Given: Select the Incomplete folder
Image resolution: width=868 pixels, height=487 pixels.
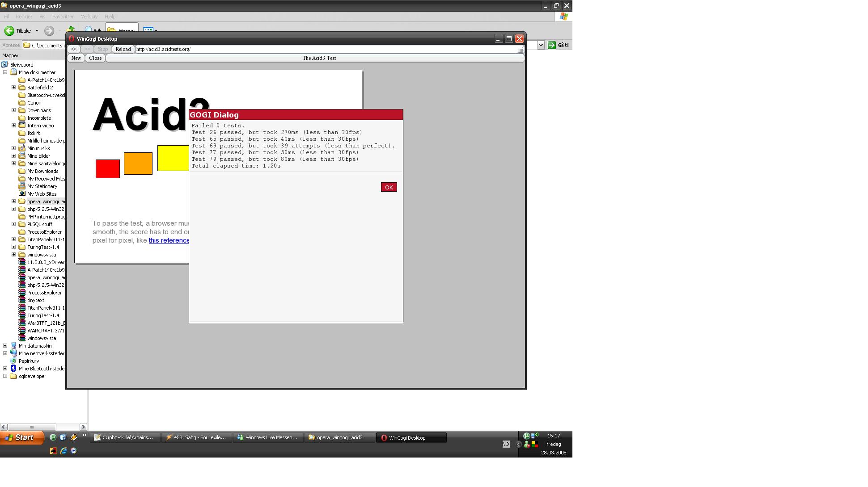Looking at the screenshot, I should 39,118.
